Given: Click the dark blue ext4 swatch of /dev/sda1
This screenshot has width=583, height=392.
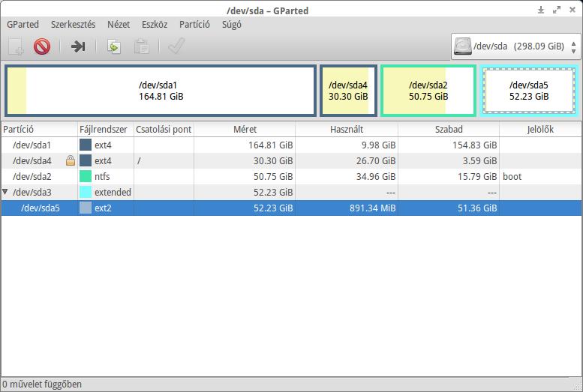Looking at the screenshot, I should point(86,145).
